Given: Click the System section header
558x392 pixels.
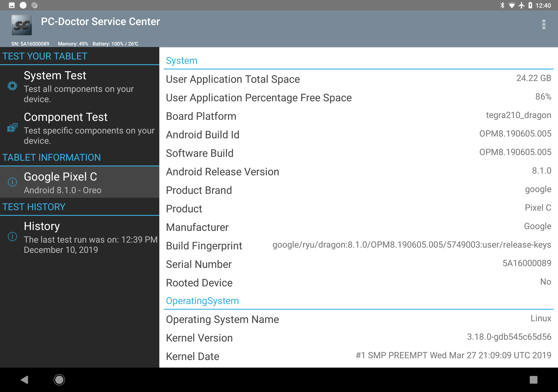Looking at the screenshot, I should [x=182, y=61].
